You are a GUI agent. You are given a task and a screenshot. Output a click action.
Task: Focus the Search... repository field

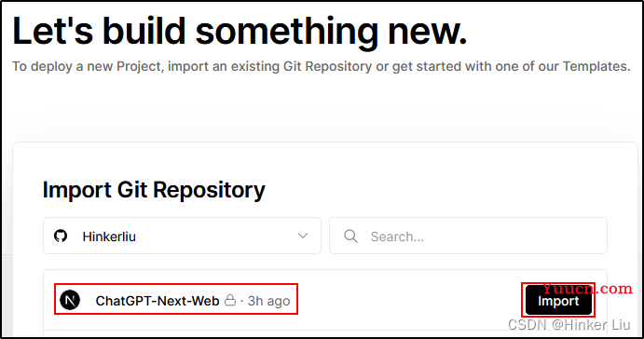(x=468, y=236)
